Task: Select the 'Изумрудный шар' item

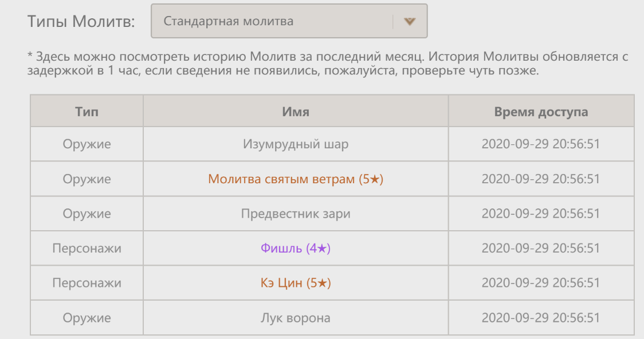Action: pos(296,144)
